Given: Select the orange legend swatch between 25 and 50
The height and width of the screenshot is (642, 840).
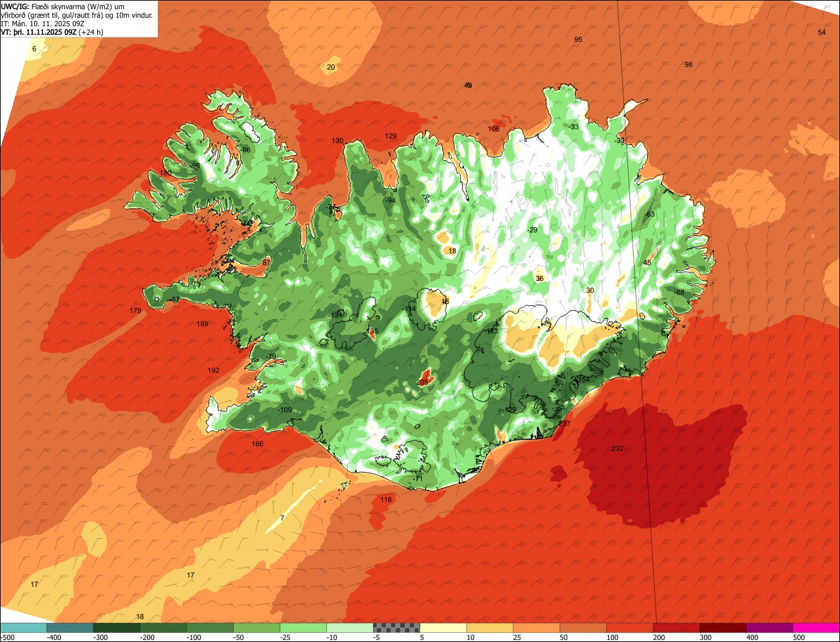Looking at the screenshot, I should (536, 628).
